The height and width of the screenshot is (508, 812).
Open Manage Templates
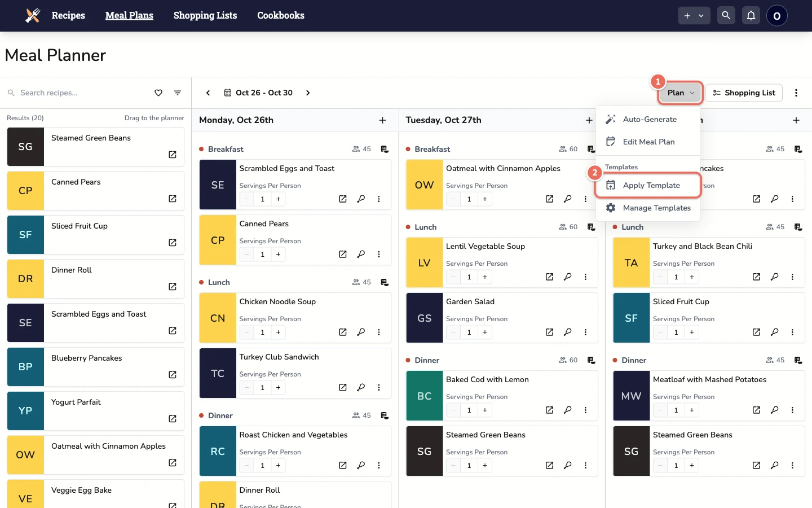(x=648, y=208)
